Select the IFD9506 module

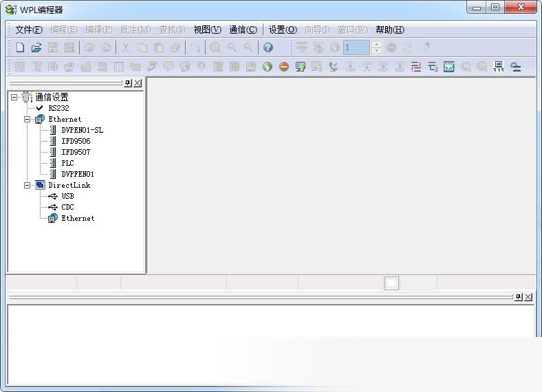pos(76,141)
